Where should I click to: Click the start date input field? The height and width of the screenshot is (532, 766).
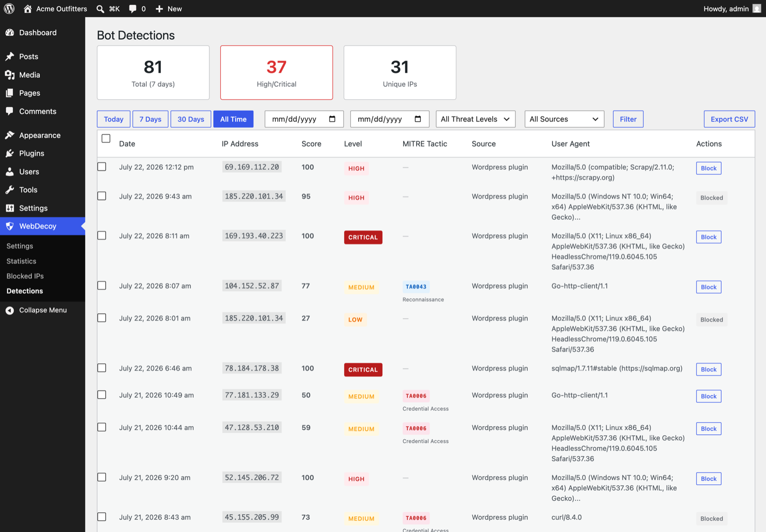pos(304,119)
